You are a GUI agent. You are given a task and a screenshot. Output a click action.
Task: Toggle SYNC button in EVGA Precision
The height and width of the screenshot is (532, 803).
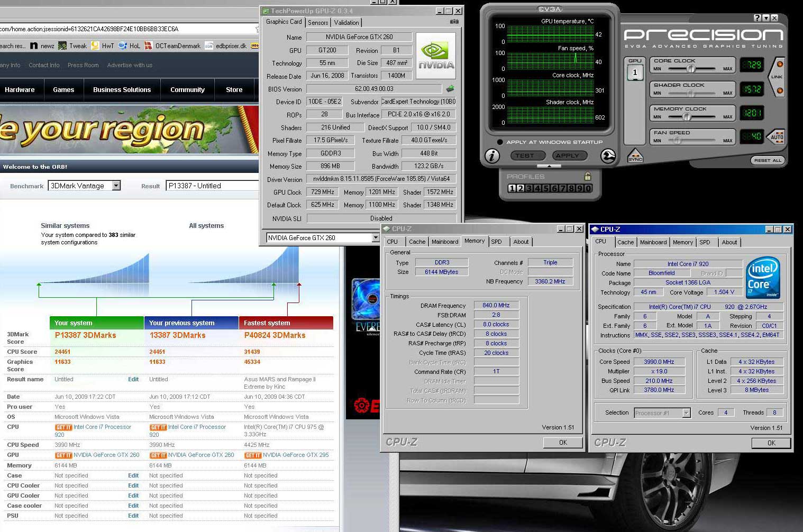coord(635,156)
